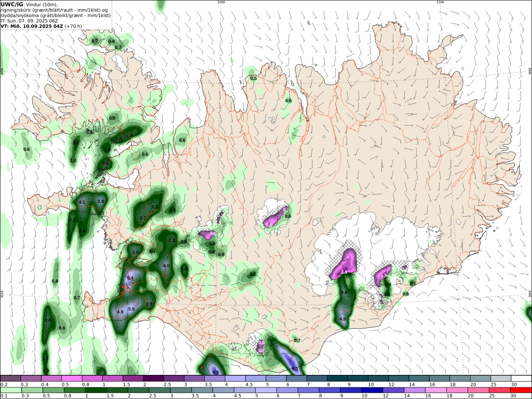
Task: Pick the pale lavender 4 snow swatch
Action: (x=235, y=379)
